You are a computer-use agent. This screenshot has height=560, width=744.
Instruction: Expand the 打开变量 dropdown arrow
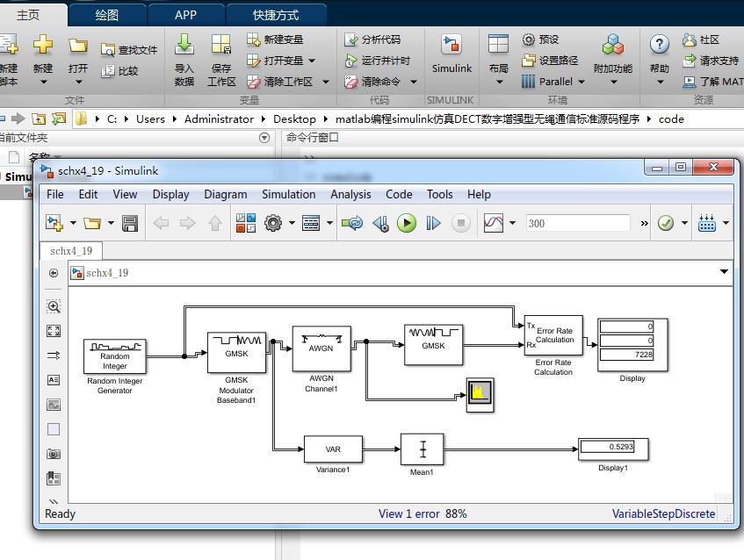click(312, 61)
